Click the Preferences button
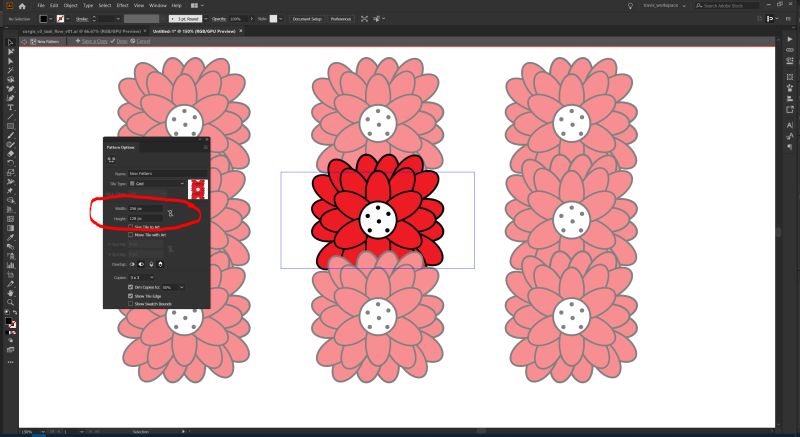Viewport: 800px width, 437px height. (341, 19)
